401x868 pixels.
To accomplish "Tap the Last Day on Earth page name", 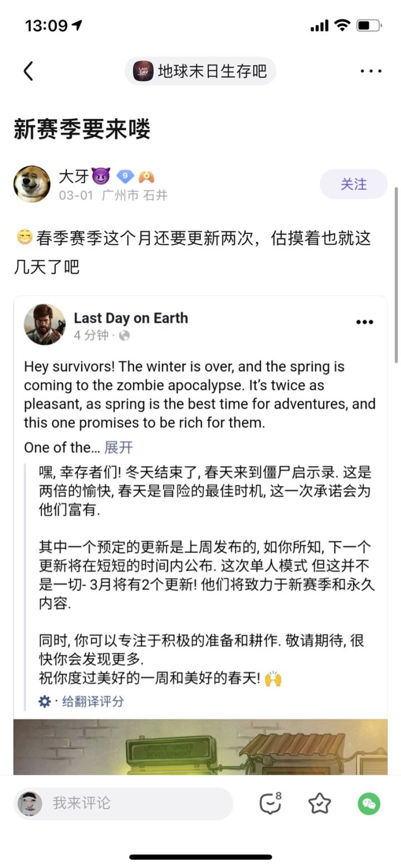I will (x=131, y=318).
